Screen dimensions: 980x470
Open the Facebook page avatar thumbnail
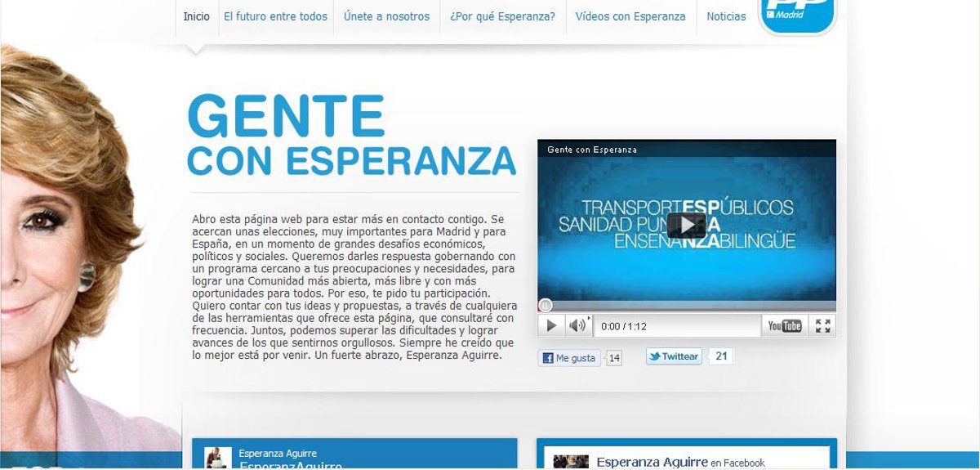(x=570, y=462)
